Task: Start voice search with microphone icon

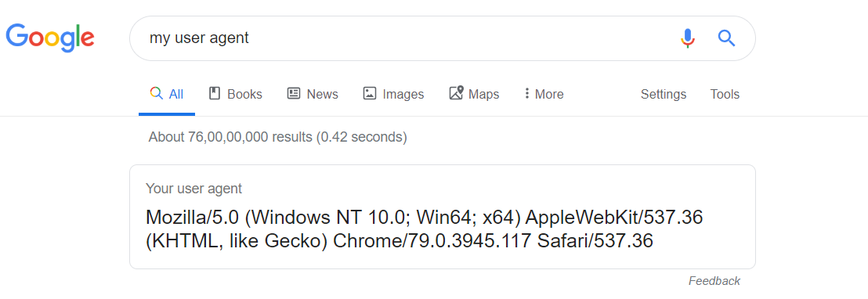Action: (x=688, y=38)
